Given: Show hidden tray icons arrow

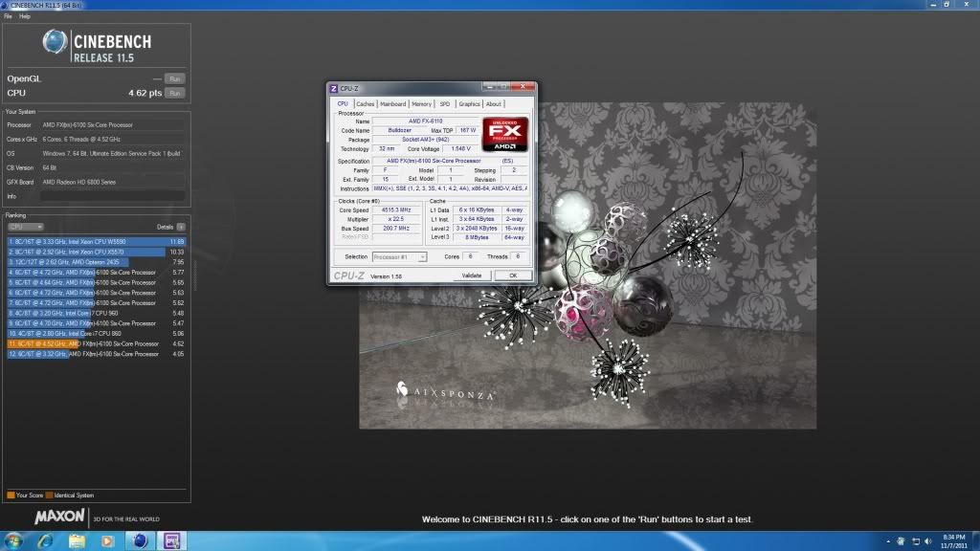Looking at the screenshot, I should coord(887,541).
